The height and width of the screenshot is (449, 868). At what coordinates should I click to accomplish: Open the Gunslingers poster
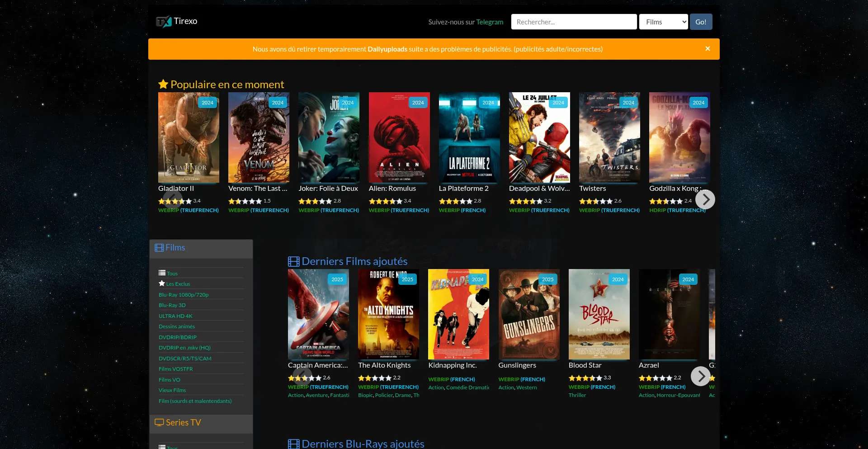click(529, 314)
